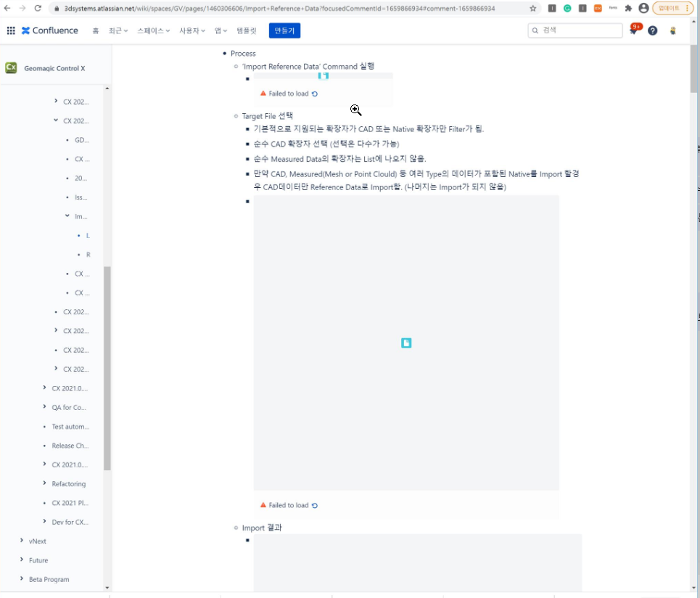
Task: Open the 최근 dropdown menu
Action: (x=118, y=30)
